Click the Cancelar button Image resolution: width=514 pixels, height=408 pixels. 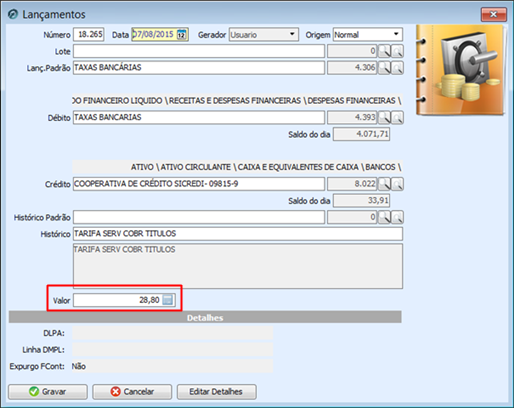click(132, 392)
